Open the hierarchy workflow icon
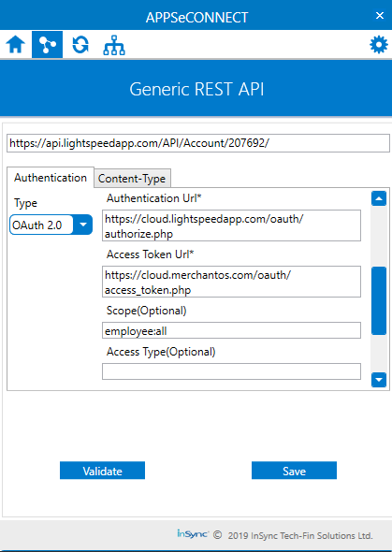Viewport: 392px width, 552px height. (x=114, y=46)
